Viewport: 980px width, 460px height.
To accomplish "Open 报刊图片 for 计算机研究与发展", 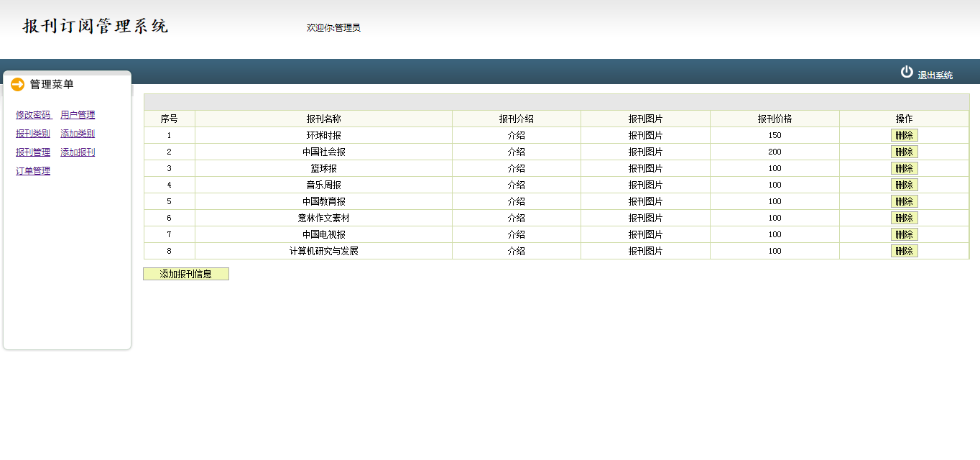I will click(645, 251).
